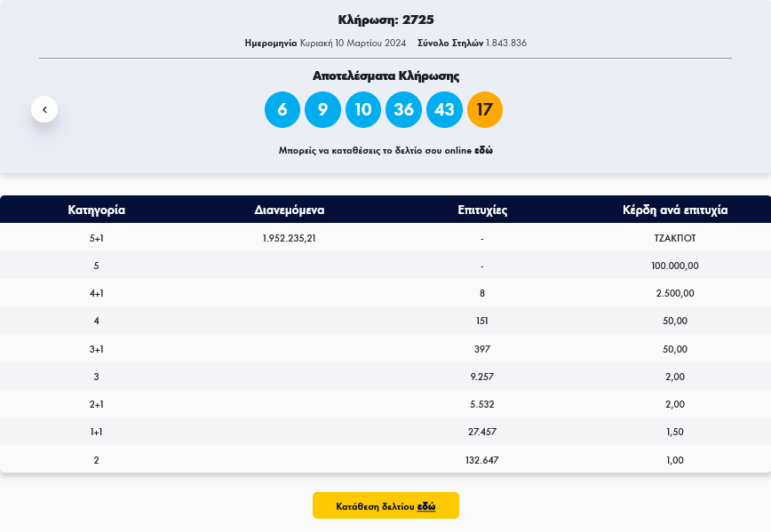
Task: Select the blue ball number 36
Action: pos(403,110)
